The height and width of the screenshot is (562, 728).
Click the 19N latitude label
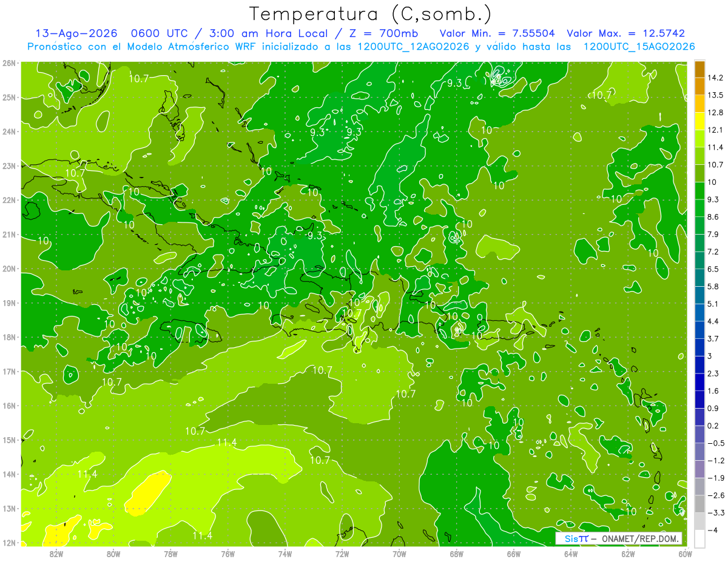tap(9, 303)
